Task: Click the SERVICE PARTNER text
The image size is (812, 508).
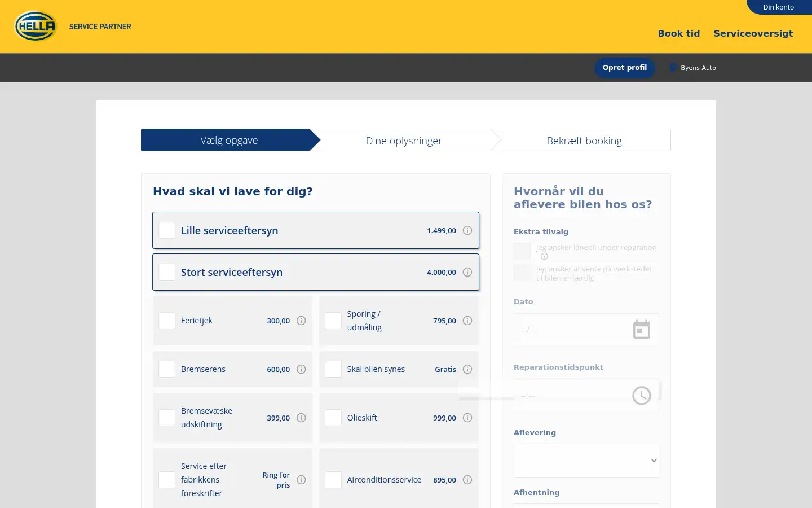Action: point(100,27)
